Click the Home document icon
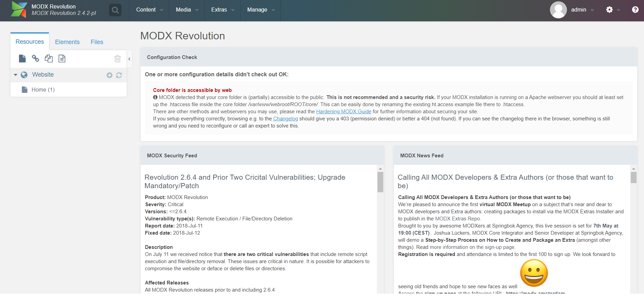 (x=24, y=90)
